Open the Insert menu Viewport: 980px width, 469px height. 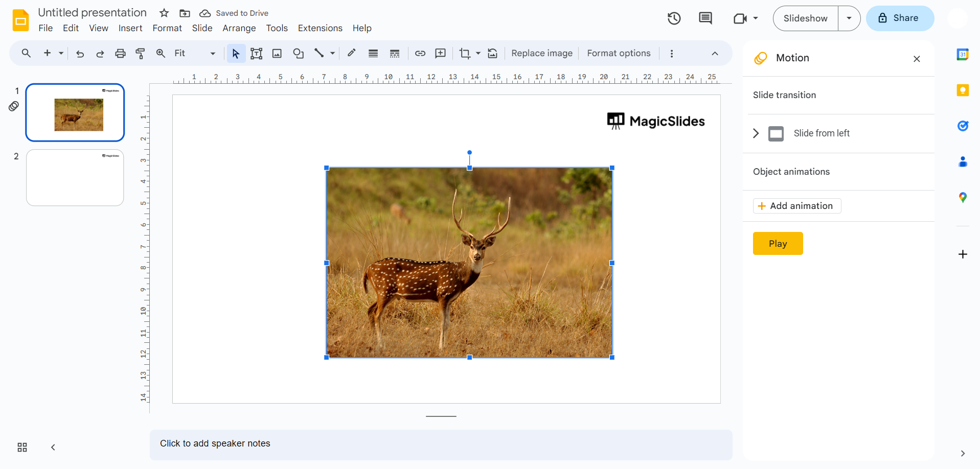pyautogui.click(x=130, y=28)
